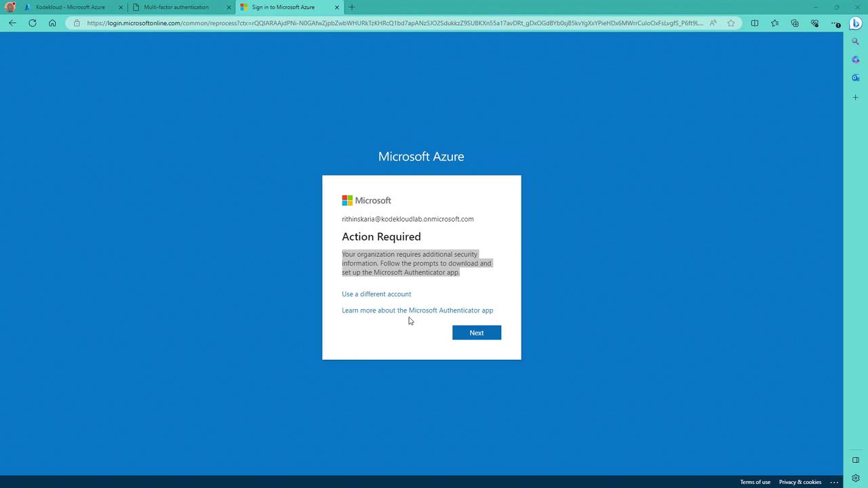Click the Action Required heading

click(381, 237)
